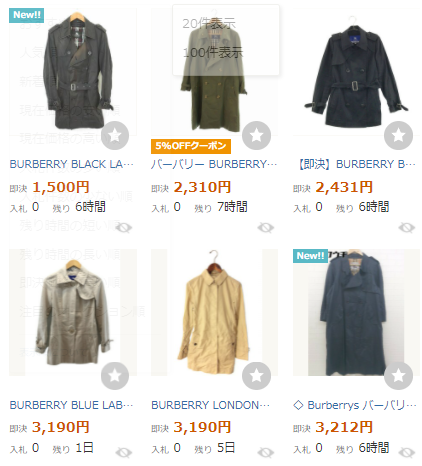Image resolution: width=422 pixels, height=466 pixels.
Task: Hide the 2,310円 olive coat listing
Action: pyautogui.click(x=266, y=228)
